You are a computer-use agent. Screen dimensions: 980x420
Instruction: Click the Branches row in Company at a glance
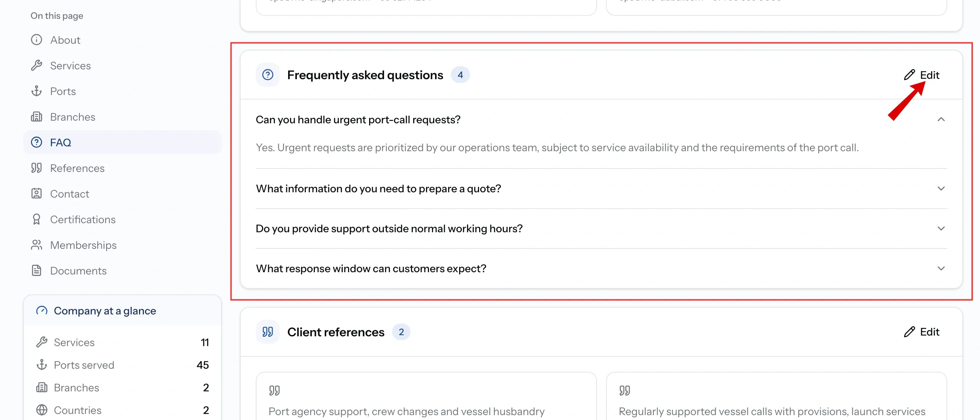click(x=122, y=387)
